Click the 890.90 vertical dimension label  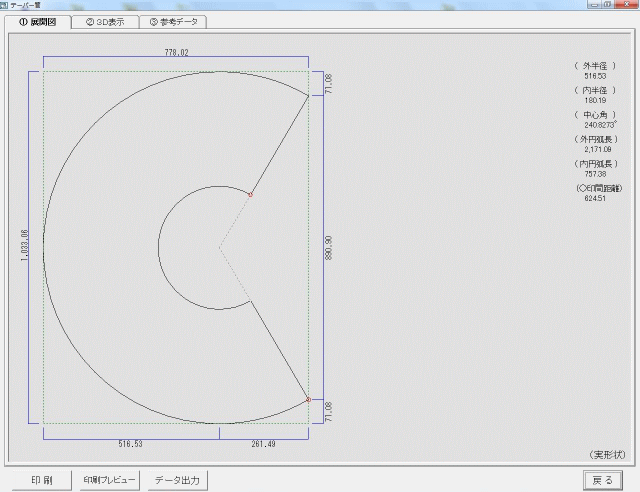(329, 247)
